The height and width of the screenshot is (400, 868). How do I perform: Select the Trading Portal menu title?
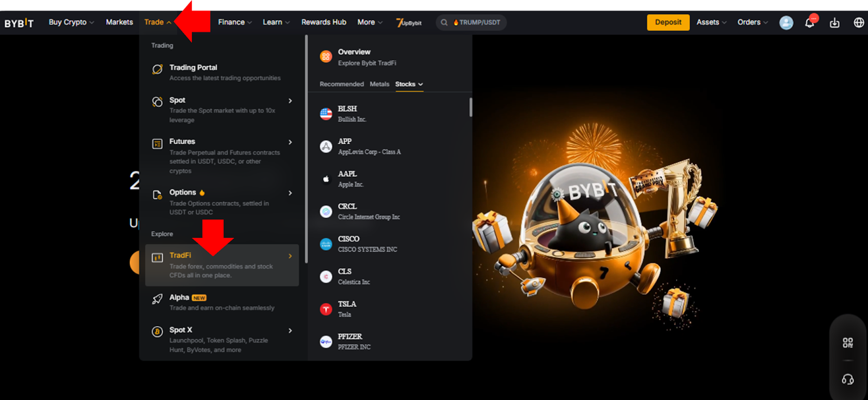193,67
